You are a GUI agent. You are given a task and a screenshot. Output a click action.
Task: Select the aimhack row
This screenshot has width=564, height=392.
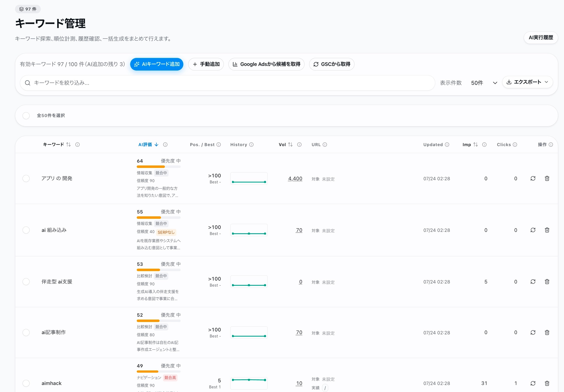click(x=26, y=383)
